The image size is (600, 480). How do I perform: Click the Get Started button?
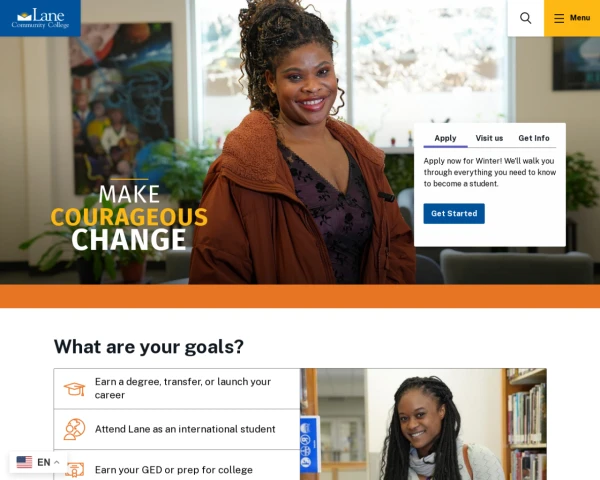click(454, 214)
